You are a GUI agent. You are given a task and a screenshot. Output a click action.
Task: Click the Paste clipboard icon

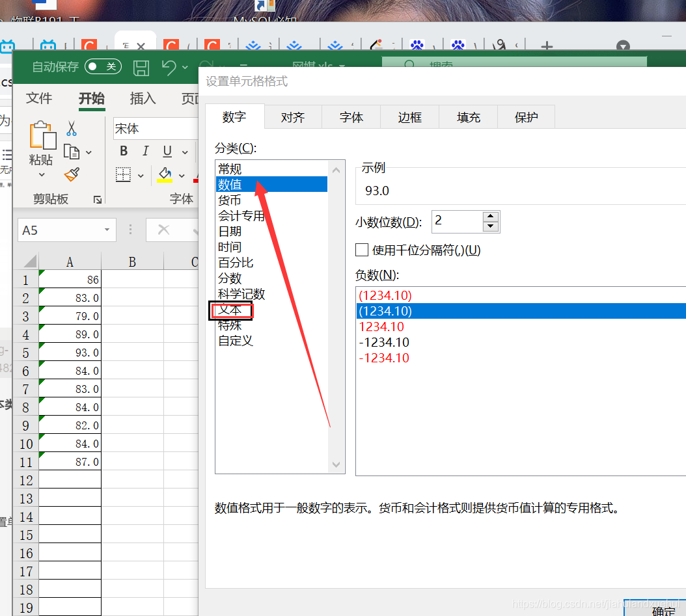tap(42, 135)
